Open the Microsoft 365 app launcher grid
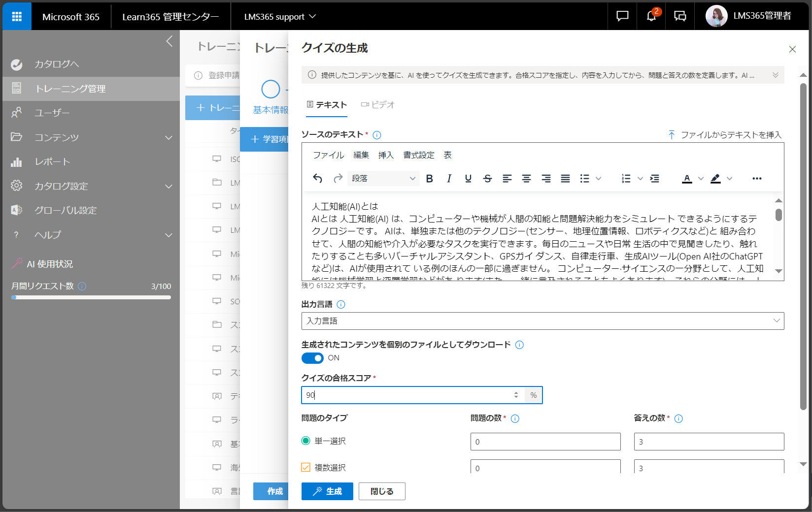812x512 pixels. [17, 16]
